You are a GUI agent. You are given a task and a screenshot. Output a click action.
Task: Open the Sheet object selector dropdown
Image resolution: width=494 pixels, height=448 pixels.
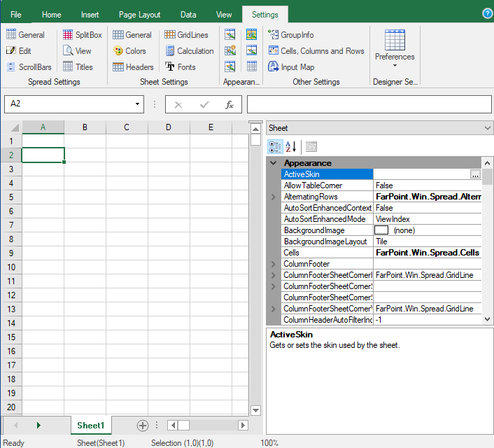488,128
